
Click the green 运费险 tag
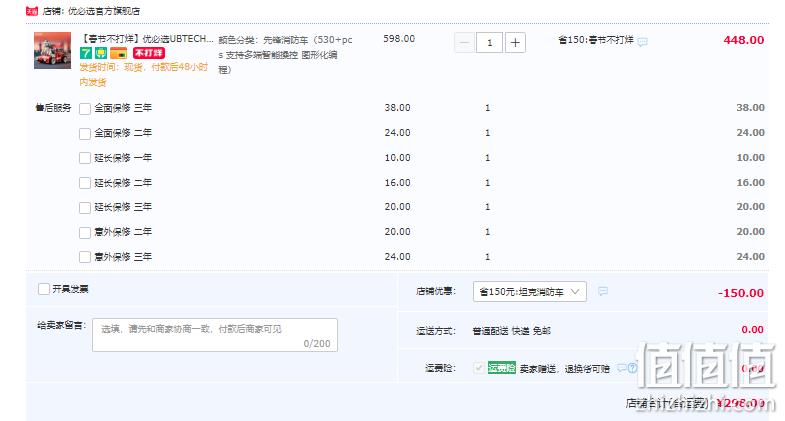pyautogui.click(x=502, y=368)
